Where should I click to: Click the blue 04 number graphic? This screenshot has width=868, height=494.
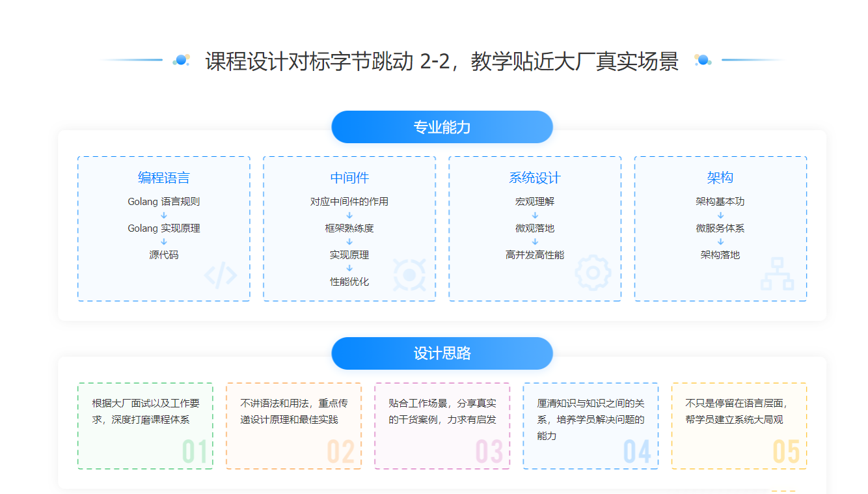click(x=637, y=451)
